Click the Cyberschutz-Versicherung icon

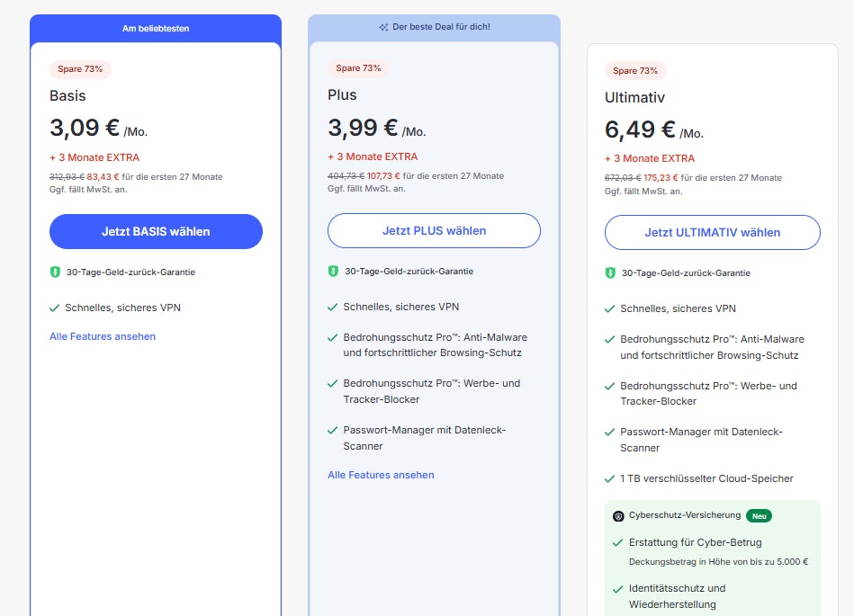coord(618,516)
